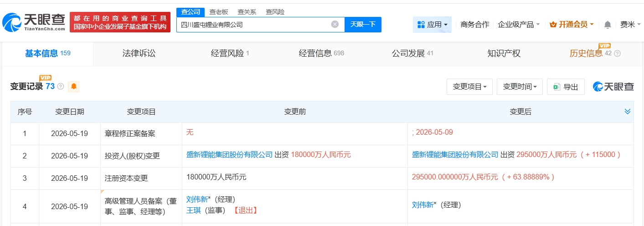644x226 pixels.
Task: Open 刘伟新 link in 变更后 column
Action: coord(422,205)
